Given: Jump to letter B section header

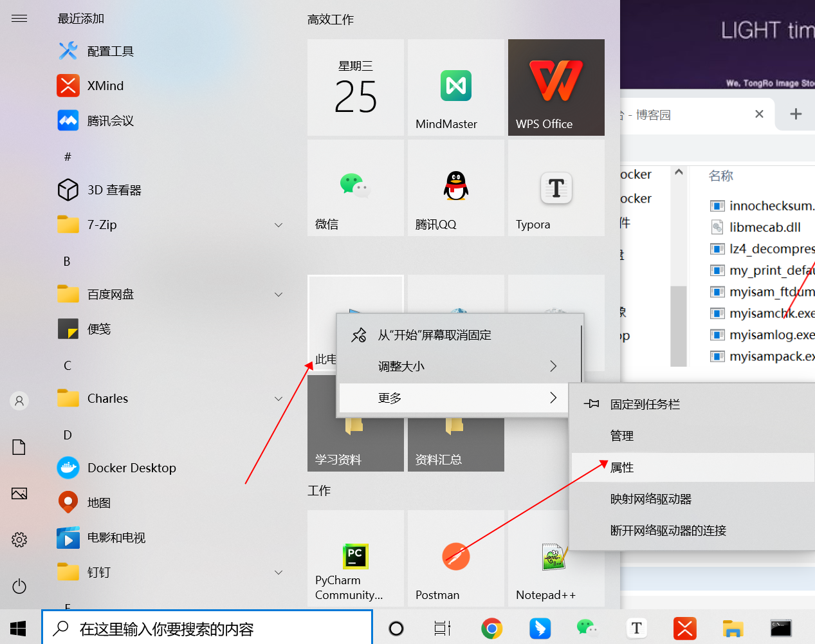Looking at the screenshot, I should (67, 261).
